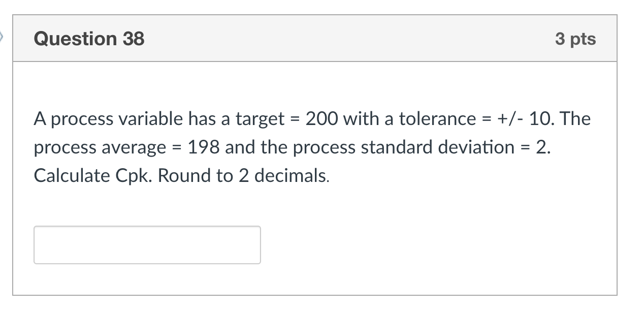Click the Calculate Cpk sentence

(x=90, y=175)
